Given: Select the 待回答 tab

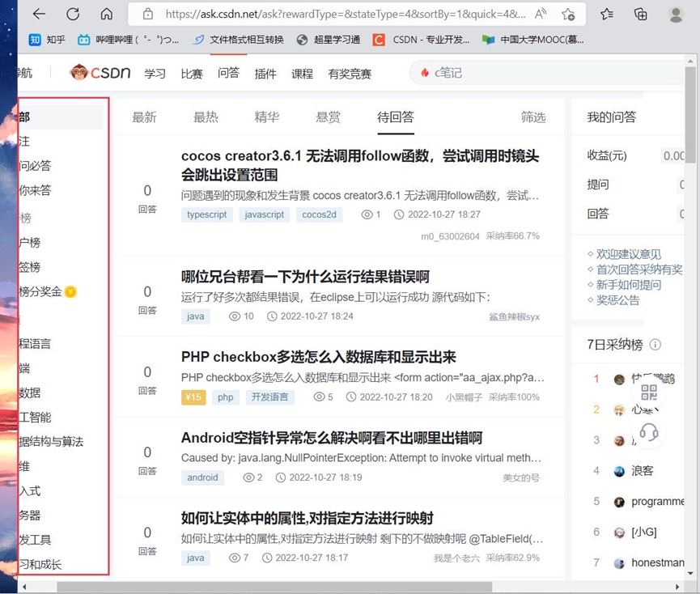Looking at the screenshot, I should pos(396,117).
